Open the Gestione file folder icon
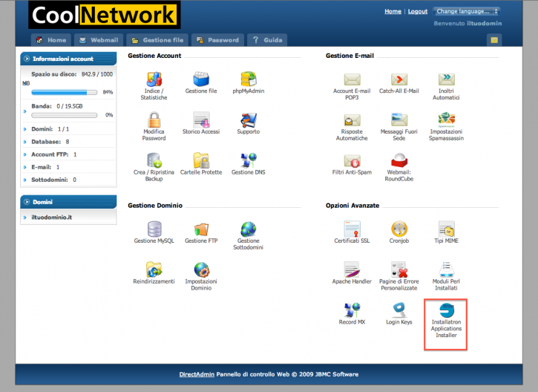 201,79
